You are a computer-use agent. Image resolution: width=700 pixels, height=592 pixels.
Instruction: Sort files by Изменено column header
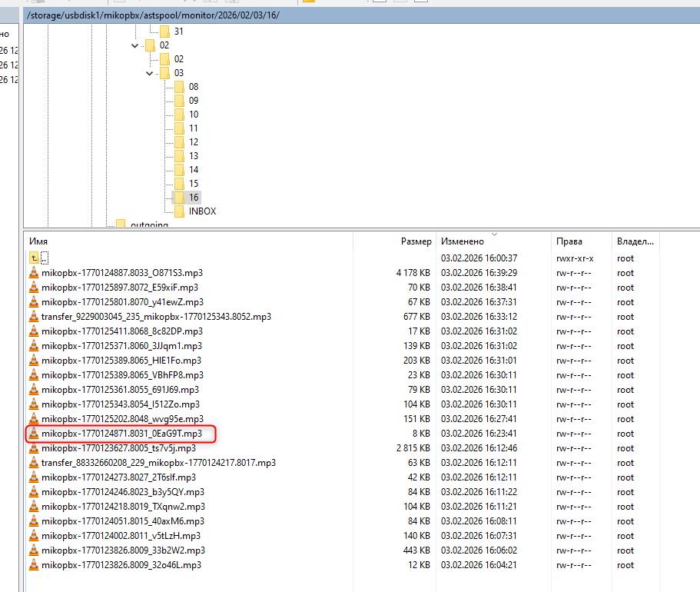click(493, 241)
